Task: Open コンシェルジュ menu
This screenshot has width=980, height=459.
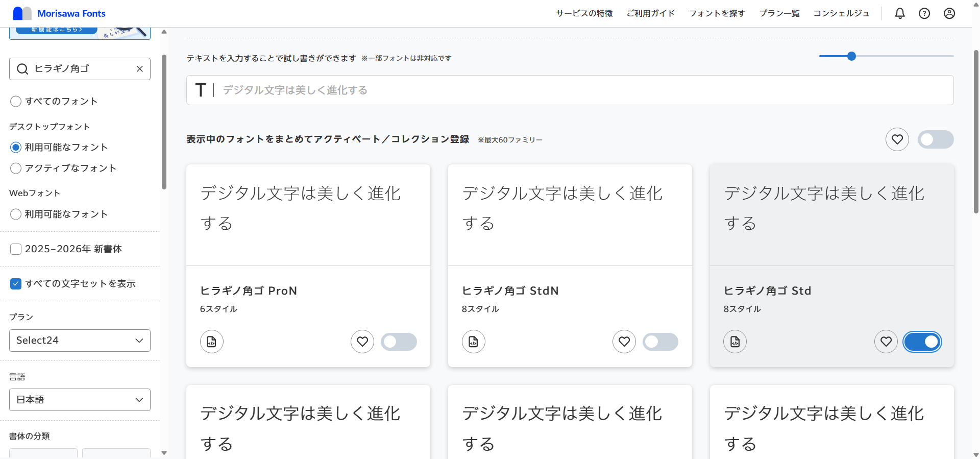Action: coord(841,13)
